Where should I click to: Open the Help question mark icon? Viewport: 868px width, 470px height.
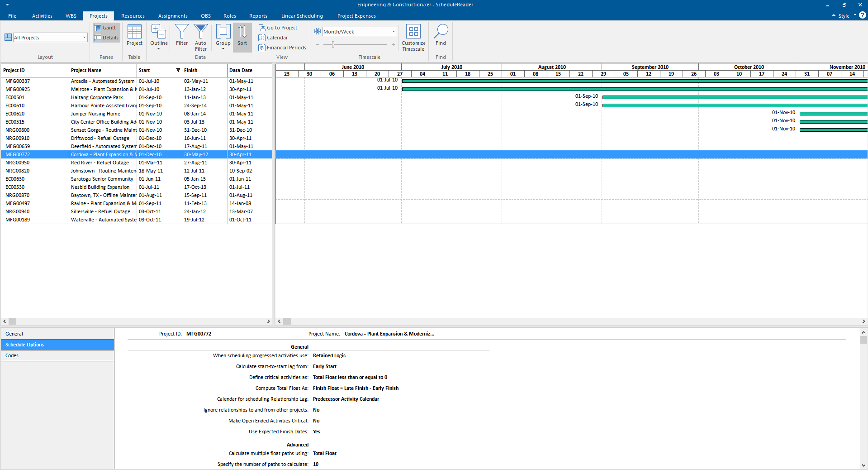(863, 15)
